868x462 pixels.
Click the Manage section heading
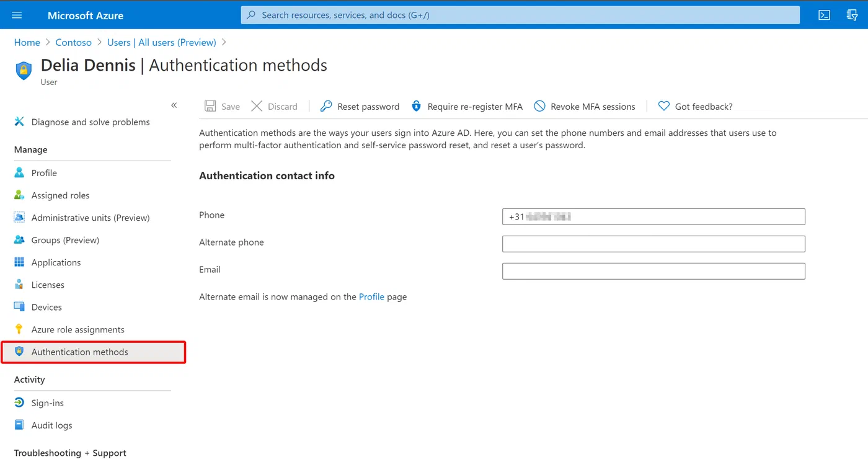[x=30, y=149]
